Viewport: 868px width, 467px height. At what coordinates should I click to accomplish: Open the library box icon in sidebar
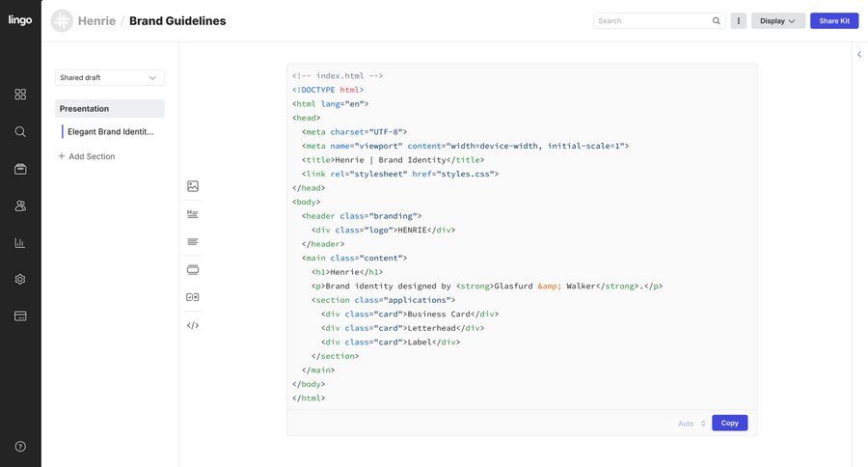[x=20, y=169]
